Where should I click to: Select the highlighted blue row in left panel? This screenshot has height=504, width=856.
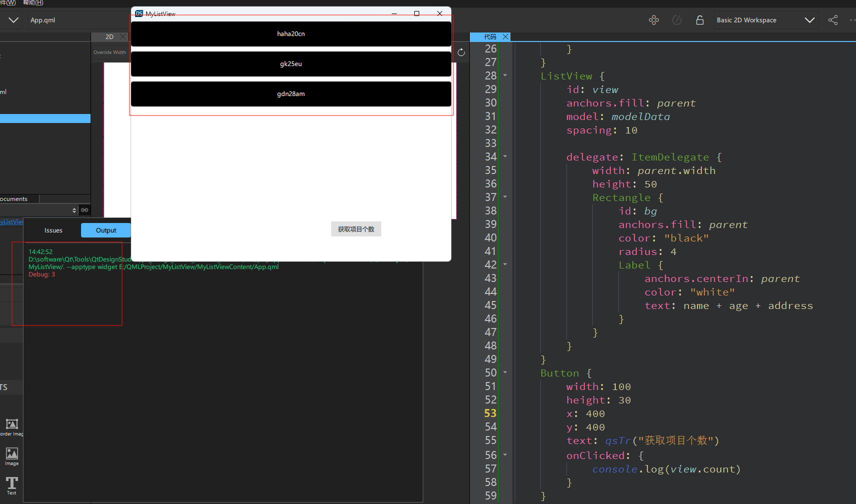(x=45, y=118)
